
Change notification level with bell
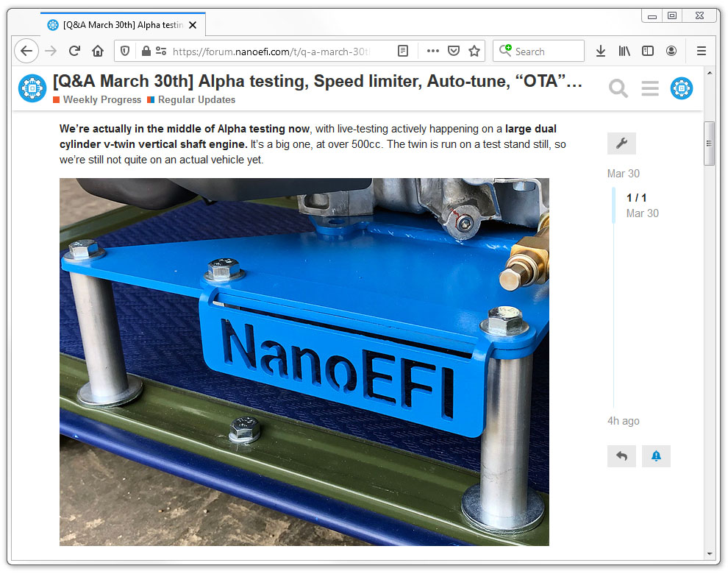(656, 456)
